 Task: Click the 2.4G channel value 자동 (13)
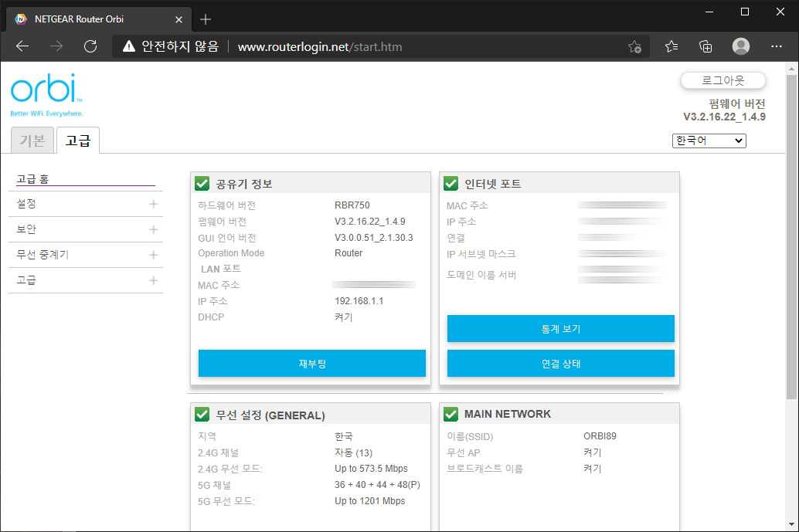[x=354, y=452]
